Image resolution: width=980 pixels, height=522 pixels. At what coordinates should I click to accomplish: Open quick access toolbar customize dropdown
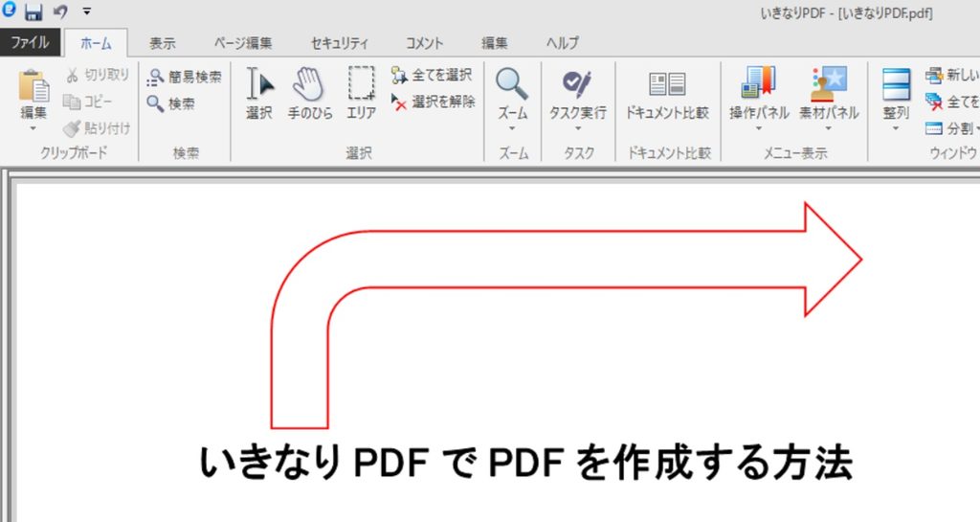[87, 11]
